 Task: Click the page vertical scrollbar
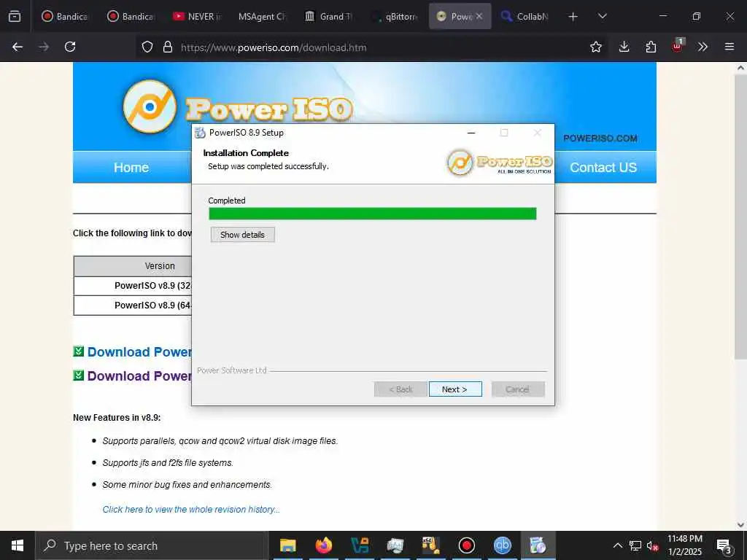point(740,217)
